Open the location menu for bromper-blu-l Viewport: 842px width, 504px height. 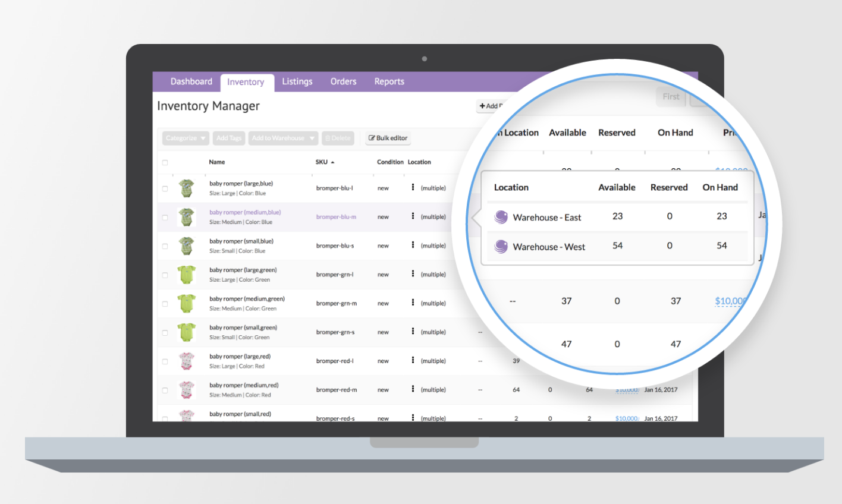(x=411, y=188)
